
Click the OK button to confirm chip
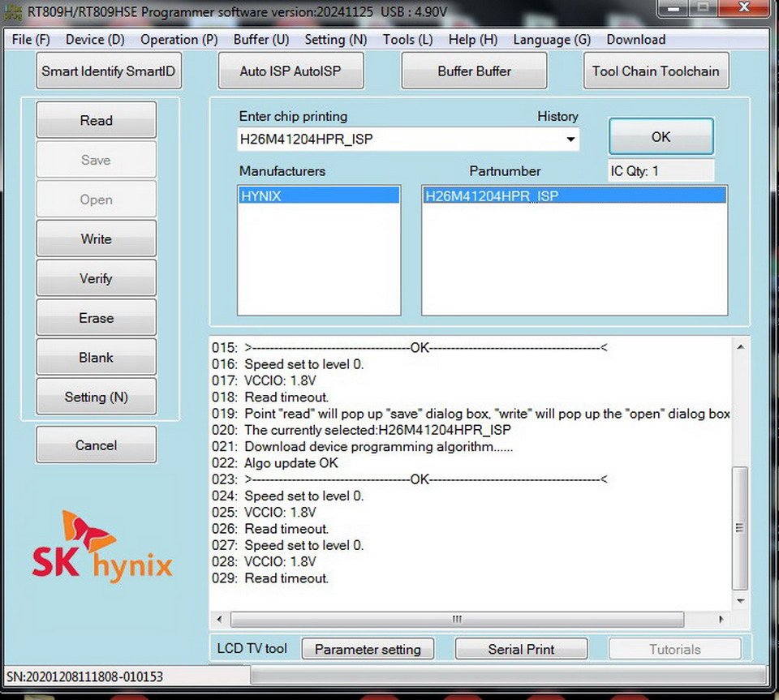661,137
